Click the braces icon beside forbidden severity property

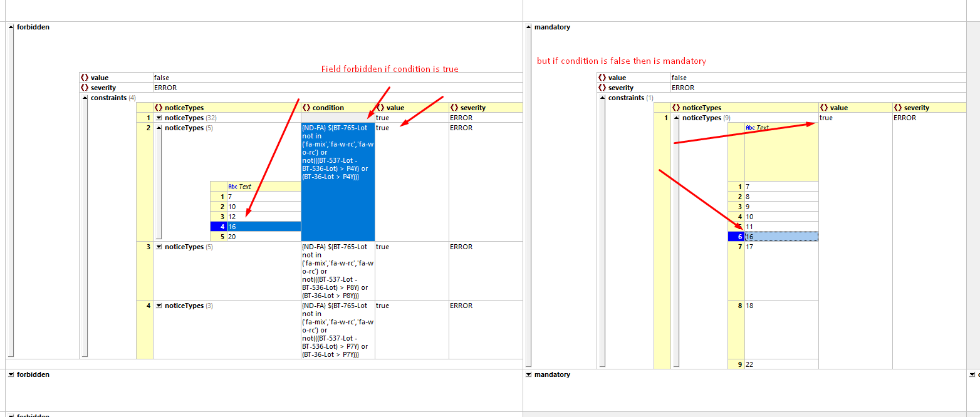click(x=85, y=88)
